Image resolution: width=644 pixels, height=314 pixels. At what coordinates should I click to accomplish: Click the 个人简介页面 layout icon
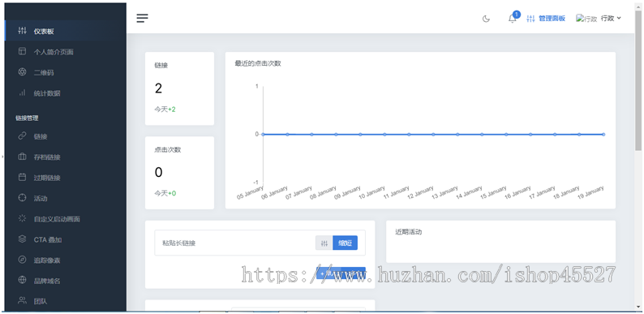pos(22,51)
